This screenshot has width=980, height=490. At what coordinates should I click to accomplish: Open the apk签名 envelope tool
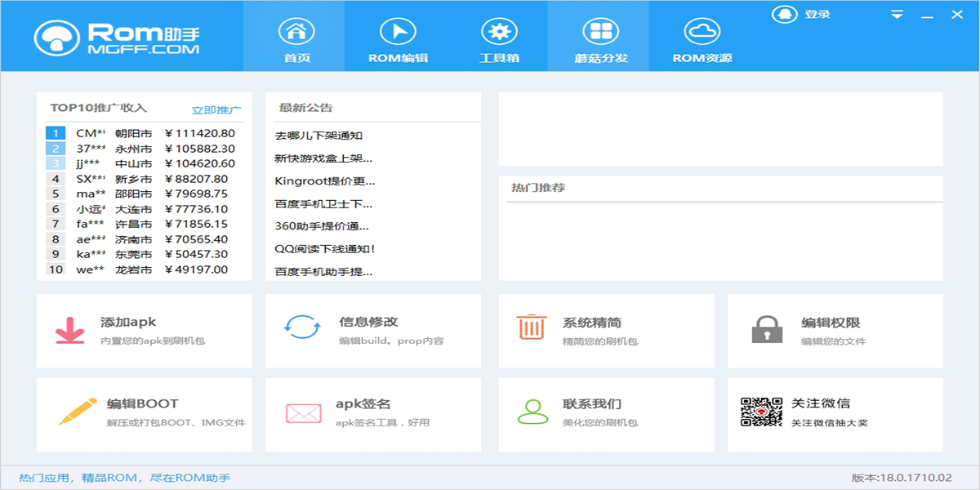point(303,413)
